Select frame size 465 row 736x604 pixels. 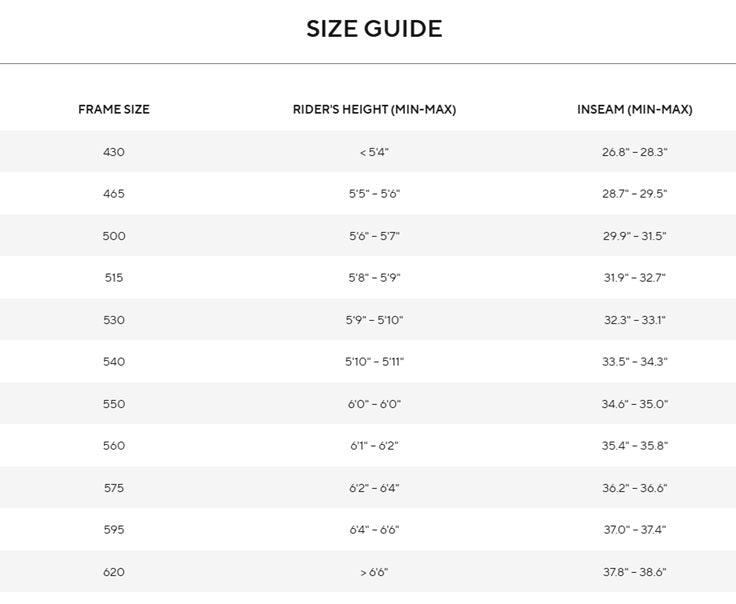click(368, 193)
